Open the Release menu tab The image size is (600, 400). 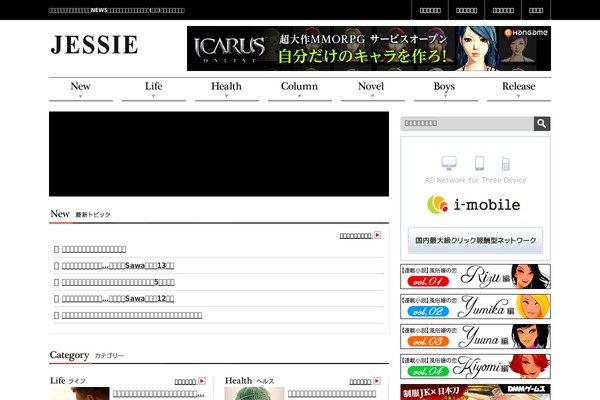519,89
